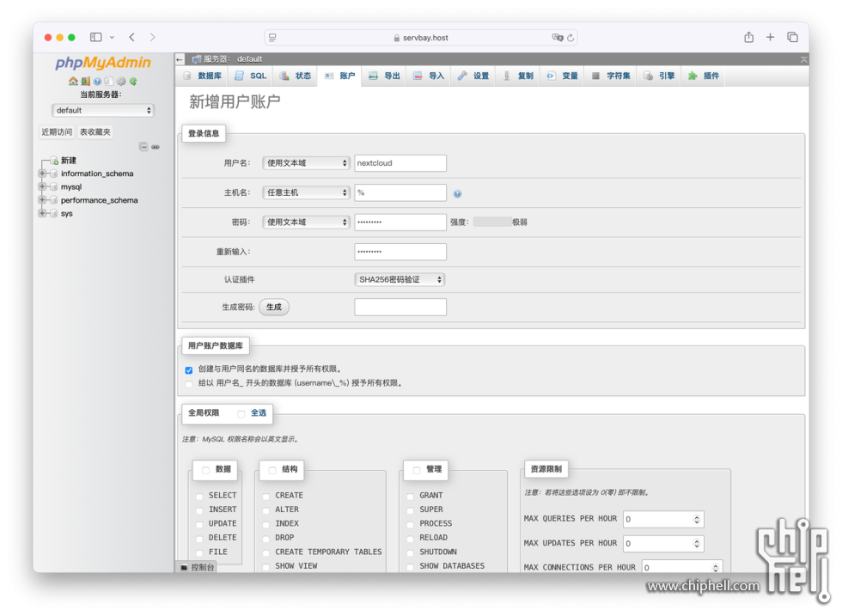Enable the GRANT privilege checkbox

pos(411,497)
